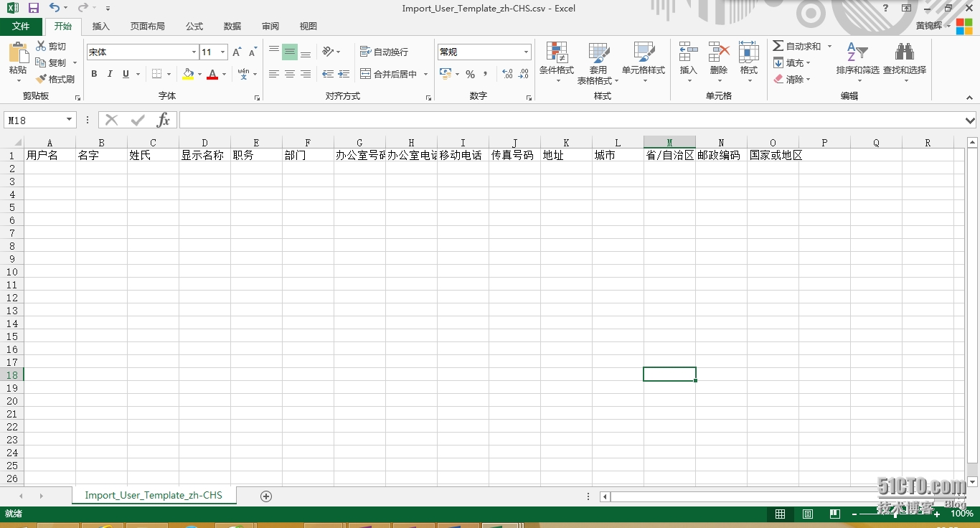
Task: Switch to the 插入 ribbon tab
Action: [x=101, y=27]
